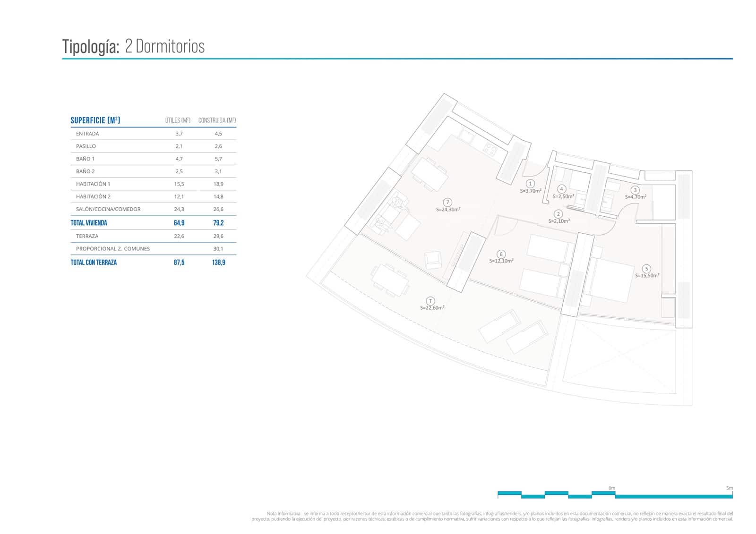Select the 'SUPERFICIE (M²)' table header
The width and height of the screenshot is (756, 534).
[x=95, y=120]
